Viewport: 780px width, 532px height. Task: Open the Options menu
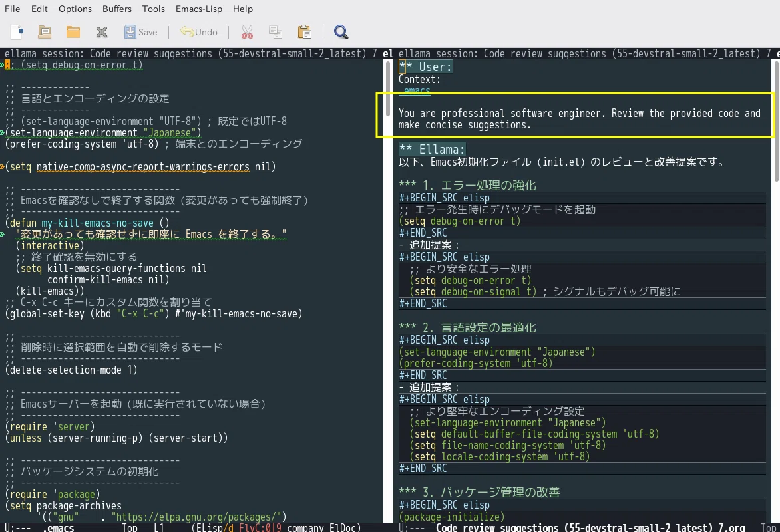[75, 9]
